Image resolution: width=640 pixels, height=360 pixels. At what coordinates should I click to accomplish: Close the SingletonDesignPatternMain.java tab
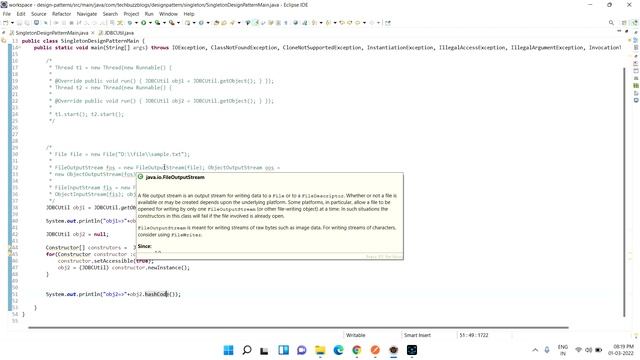pos(93,33)
